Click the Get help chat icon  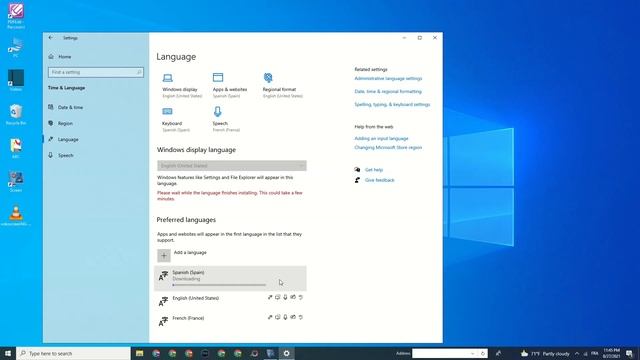click(x=358, y=169)
